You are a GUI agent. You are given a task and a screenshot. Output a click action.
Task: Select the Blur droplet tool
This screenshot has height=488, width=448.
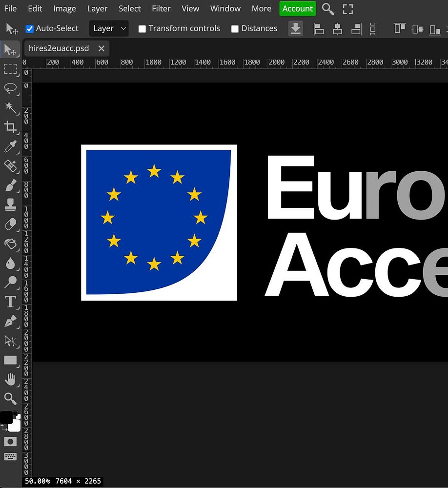[10, 264]
